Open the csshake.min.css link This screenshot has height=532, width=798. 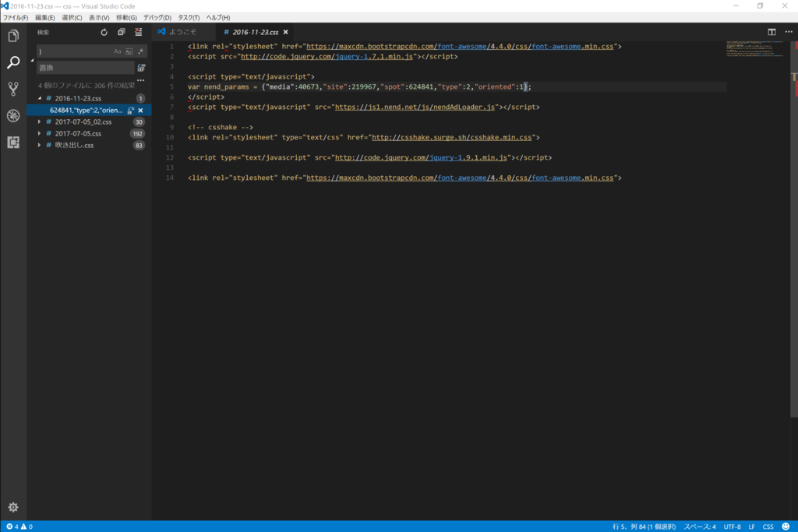[451, 137]
